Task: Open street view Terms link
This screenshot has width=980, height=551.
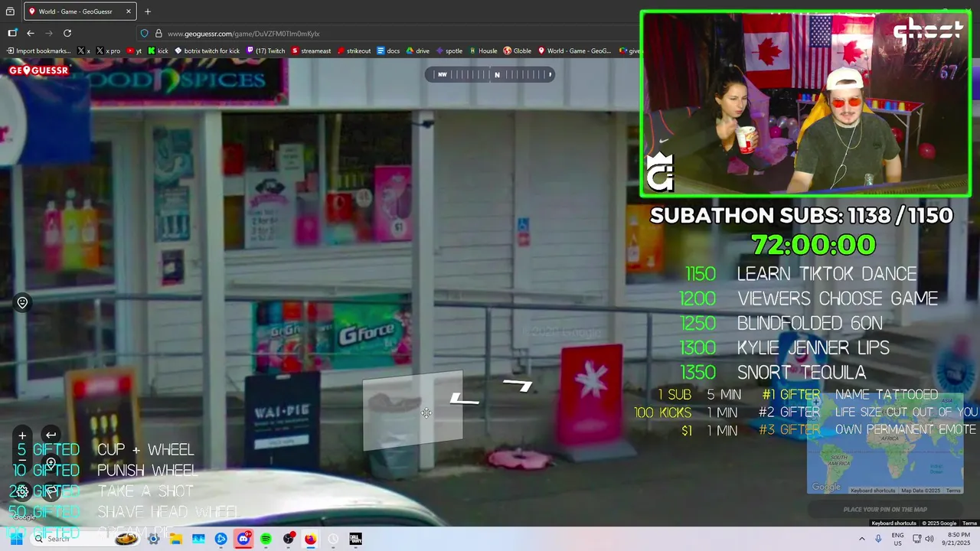Action: point(969,523)
